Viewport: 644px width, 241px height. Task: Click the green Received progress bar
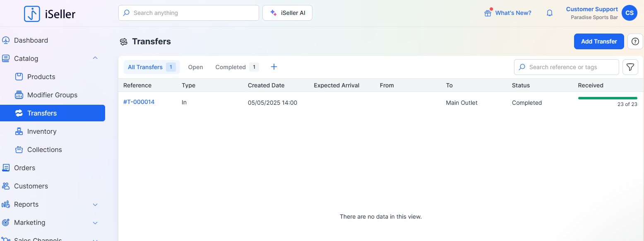pyautogui.click(x=607, y=98)
